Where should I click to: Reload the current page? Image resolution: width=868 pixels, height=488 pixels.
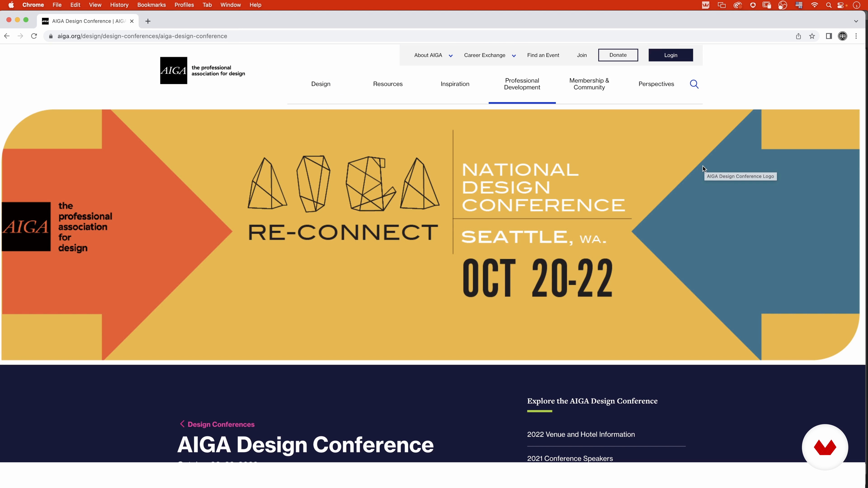(x=34, y=36)
